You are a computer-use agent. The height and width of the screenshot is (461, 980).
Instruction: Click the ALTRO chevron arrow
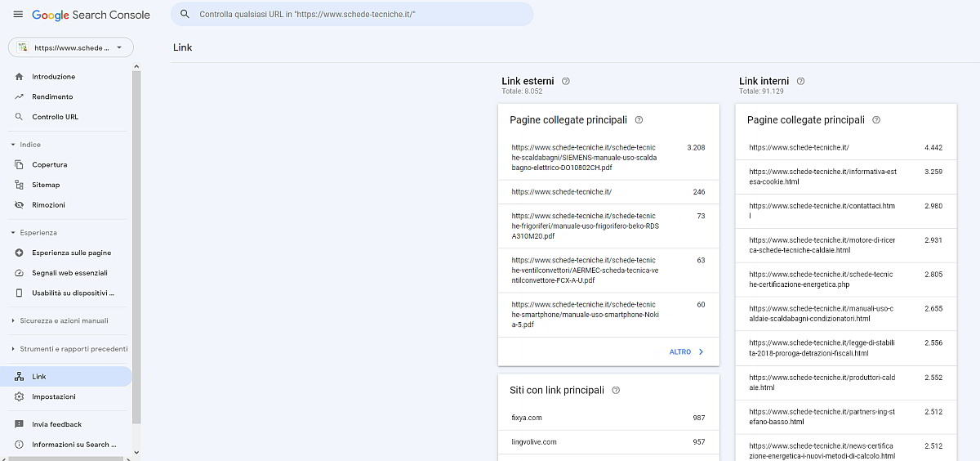coord(701,352)
